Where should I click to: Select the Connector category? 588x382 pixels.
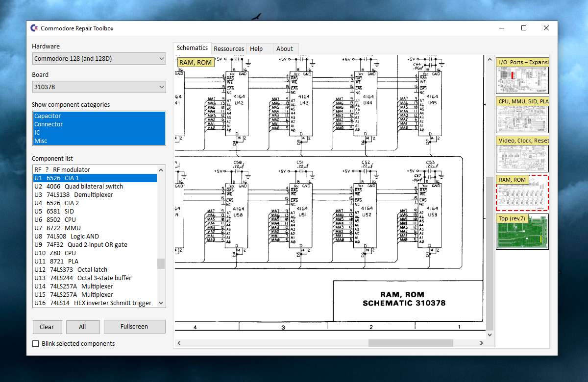click(99, 124)
